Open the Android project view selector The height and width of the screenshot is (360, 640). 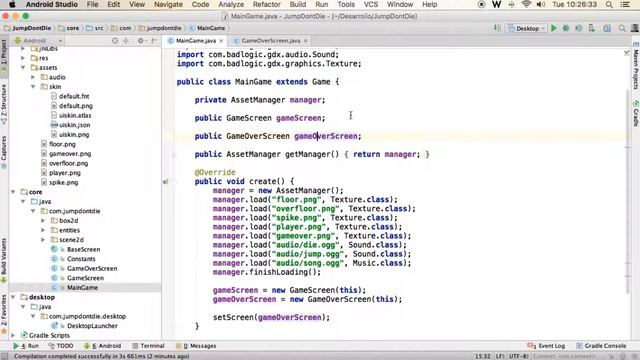(38, 41)
